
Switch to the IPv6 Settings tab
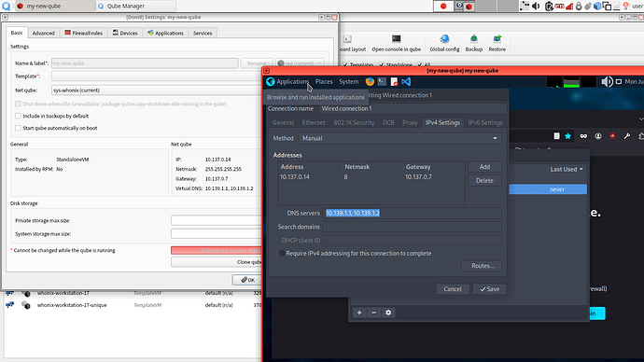[485, 123]
